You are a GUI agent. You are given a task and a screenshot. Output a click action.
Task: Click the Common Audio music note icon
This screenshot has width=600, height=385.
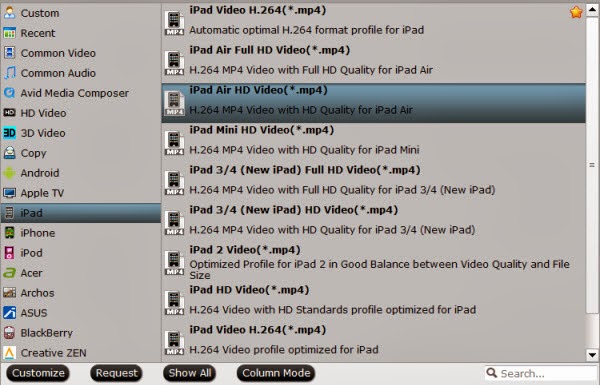pyautogui.click(x=9, y=73)
